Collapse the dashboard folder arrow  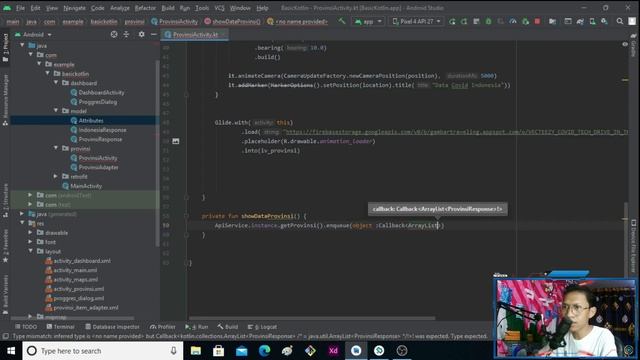(x=56, y=82)
